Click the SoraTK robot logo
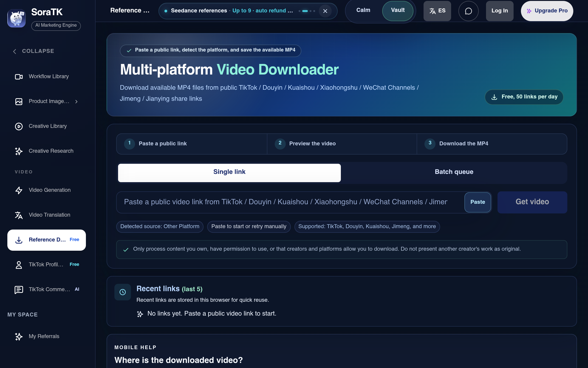588x368 pixels. pyautogui.click(x=16, y=18)
